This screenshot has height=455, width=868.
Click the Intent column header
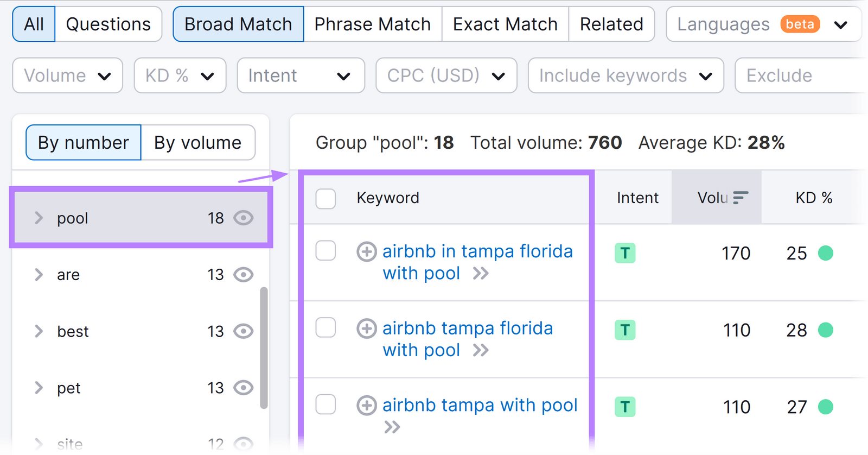[x=637, y=198]
